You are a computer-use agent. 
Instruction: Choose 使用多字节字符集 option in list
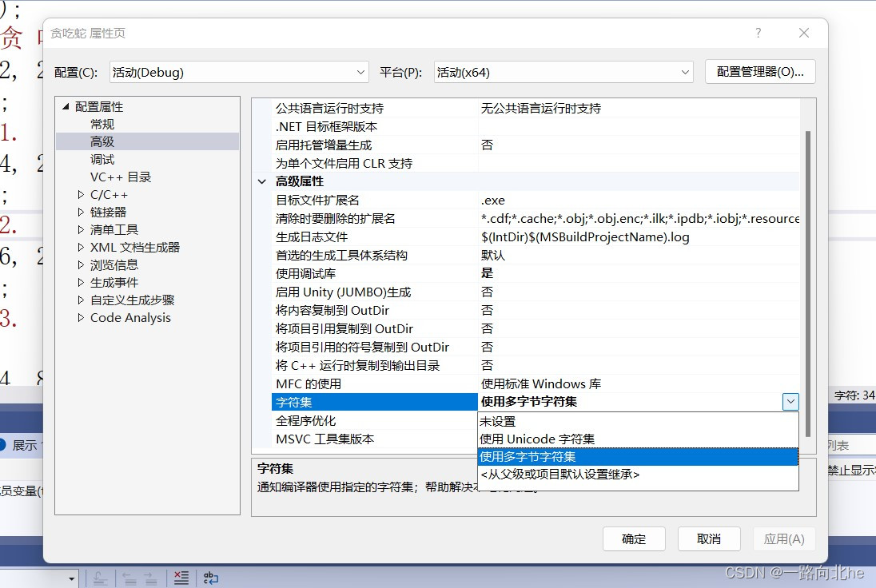pyautogui.click(x=638, y=457)
